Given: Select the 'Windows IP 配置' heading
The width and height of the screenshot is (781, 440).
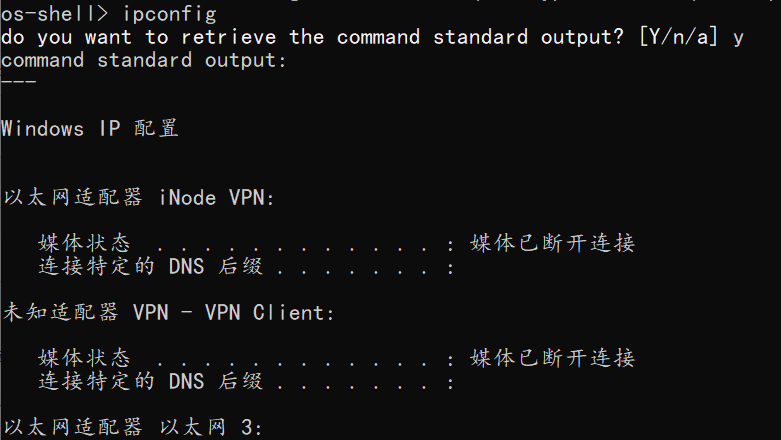Looking at the screenshot, I should pos(90,129).
